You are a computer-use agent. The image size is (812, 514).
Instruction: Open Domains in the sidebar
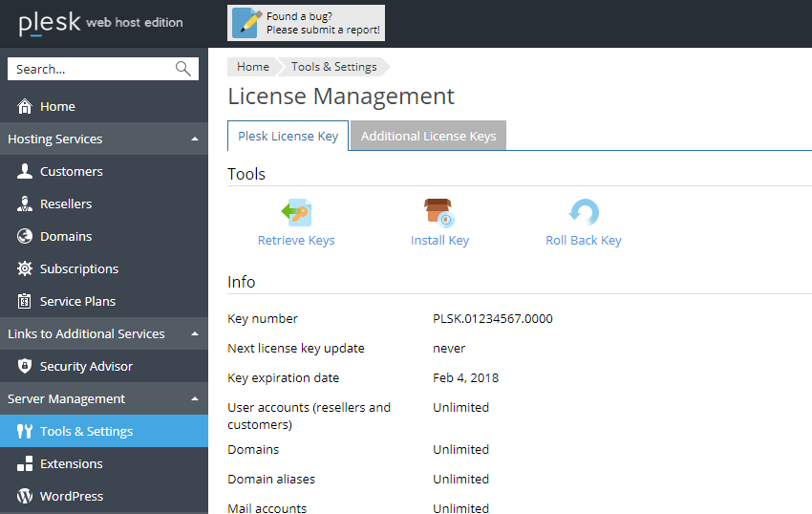[x=66, y=237]
